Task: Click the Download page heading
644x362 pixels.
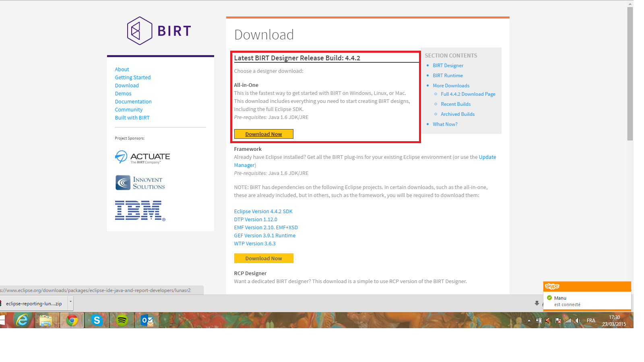Action: [x=264, y=35]
